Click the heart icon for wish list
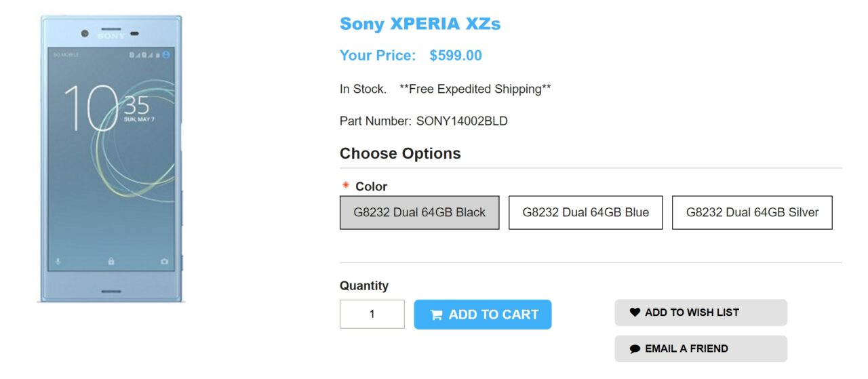 [635, 313]
